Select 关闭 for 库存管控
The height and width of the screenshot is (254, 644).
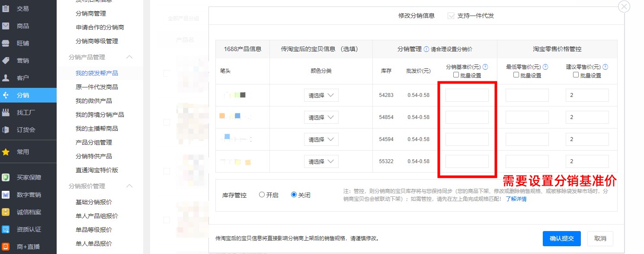[294, 195]
